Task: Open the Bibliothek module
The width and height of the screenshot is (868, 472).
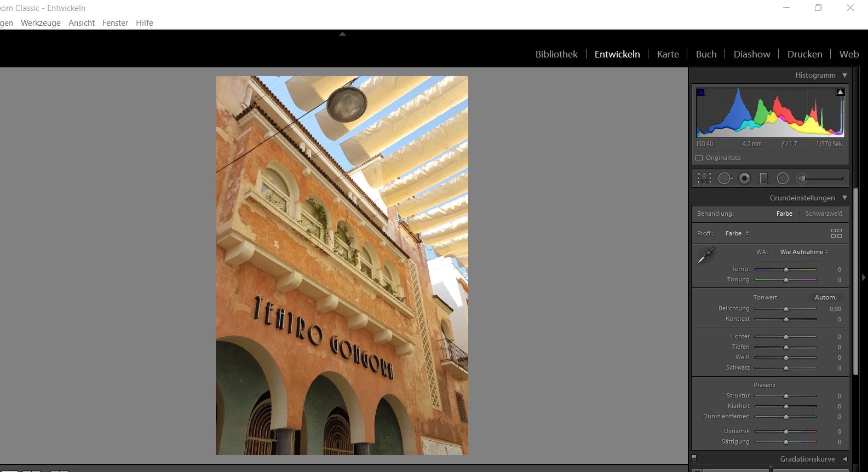Action: pyautogui.click(x=556, y=54)
